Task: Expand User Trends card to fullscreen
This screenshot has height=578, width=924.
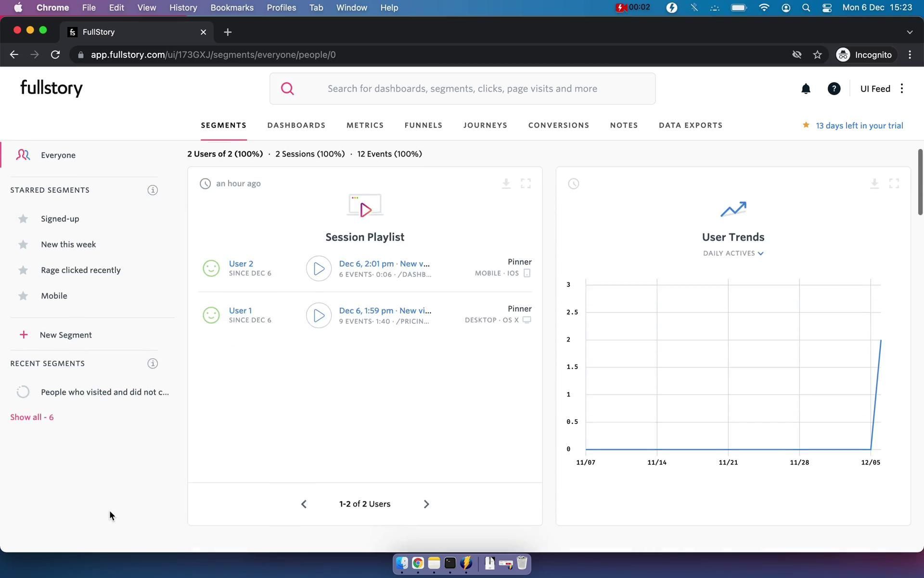Action: [894, 184]
